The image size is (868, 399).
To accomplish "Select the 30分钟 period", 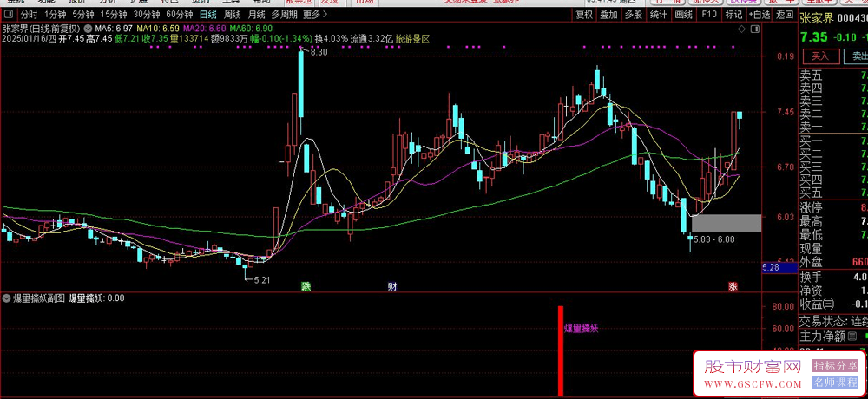I will [x=148, y=15].
